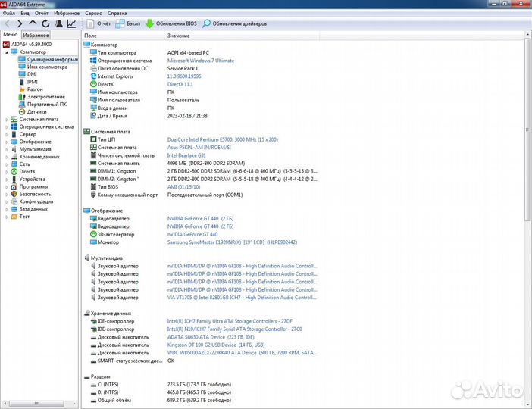The image size is (532, 409).
Task: Open the DirectX 11.1 link
Action: pos(180,84)
